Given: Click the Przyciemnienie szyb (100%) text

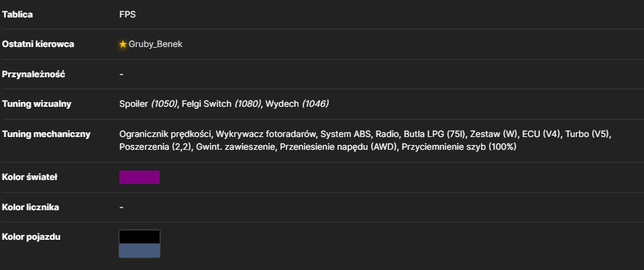Looking at the screenshot, I should pos(459,146).
